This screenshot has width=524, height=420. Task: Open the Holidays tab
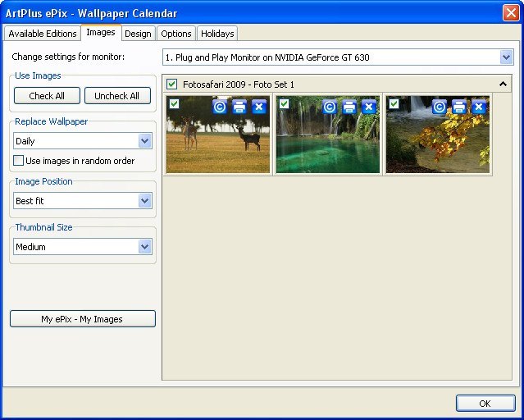(217, 34)
